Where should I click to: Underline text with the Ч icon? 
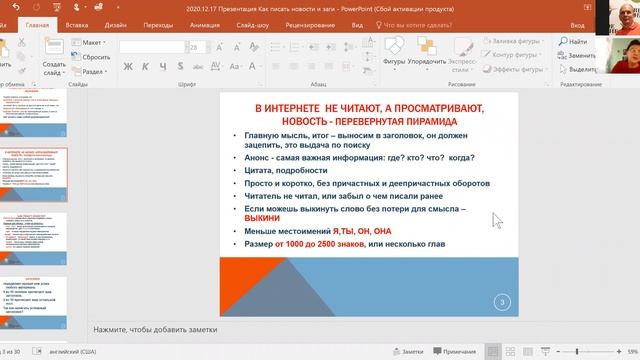pyautogui.click(x=163, y=66)
